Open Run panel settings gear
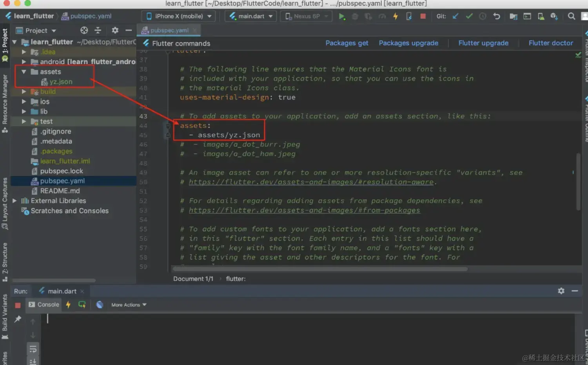The height and width of the screenshot is (365, 588). 561,291
